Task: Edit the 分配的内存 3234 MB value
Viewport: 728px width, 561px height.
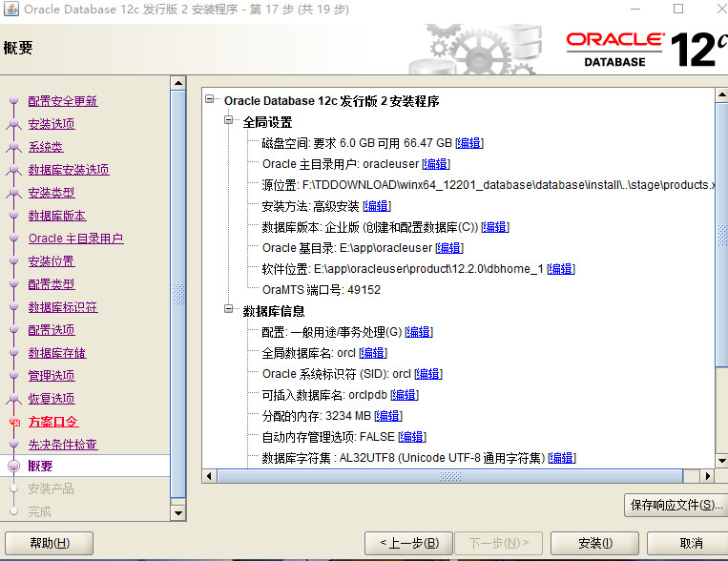Action: coord(388,416)
